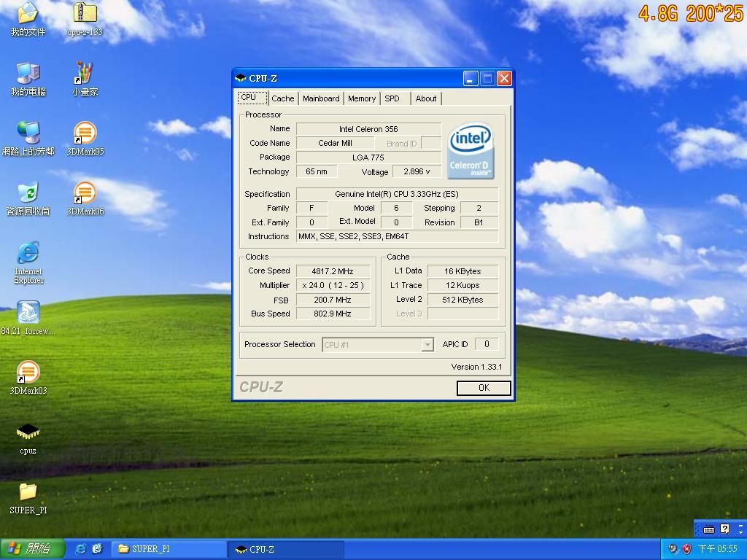Open the 我的電腦 desktop icon
747x560 pixels.
pyautogui.click(x=28, y=74)
